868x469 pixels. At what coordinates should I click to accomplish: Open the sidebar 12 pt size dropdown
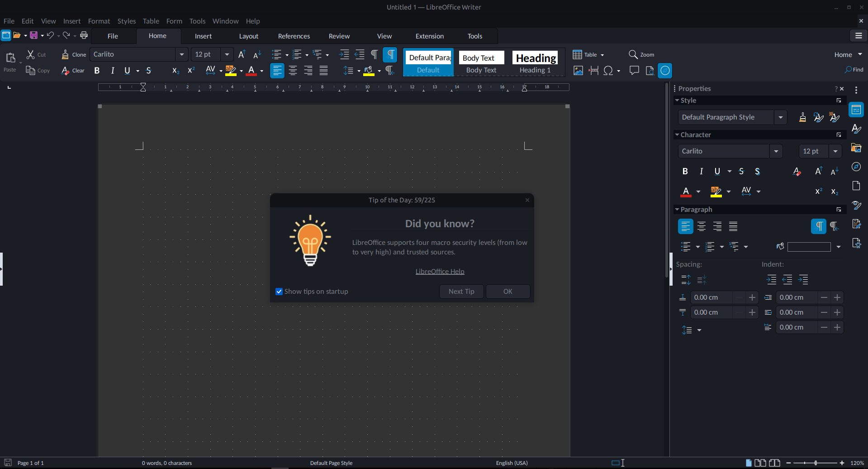pyautogui.click(x=835, y=151)
